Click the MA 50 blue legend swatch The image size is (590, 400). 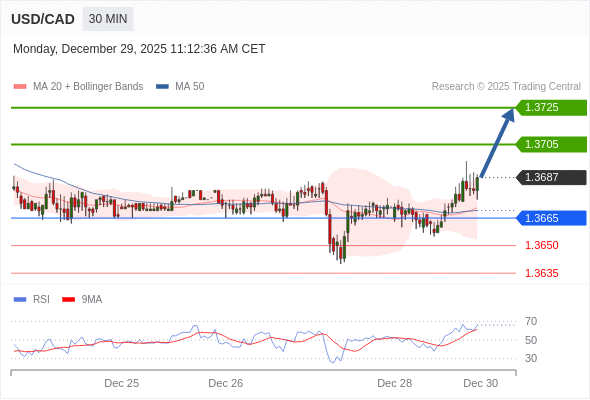[x=162, y=87]
